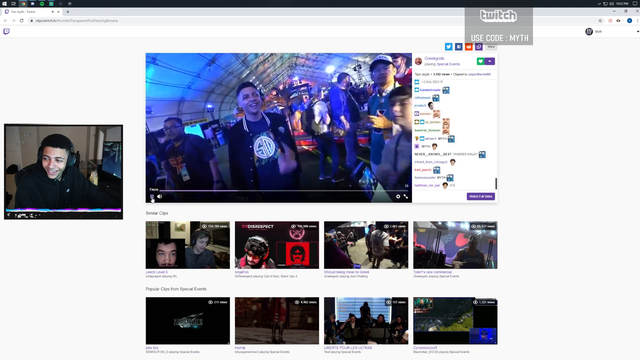The image size is (640, 360).
Task: Switch to Chrome in the taskbar
Action: tap(23, 3)
